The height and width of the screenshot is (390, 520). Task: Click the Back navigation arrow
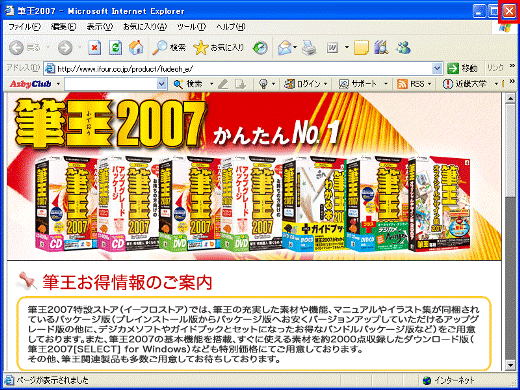(16, 48)
